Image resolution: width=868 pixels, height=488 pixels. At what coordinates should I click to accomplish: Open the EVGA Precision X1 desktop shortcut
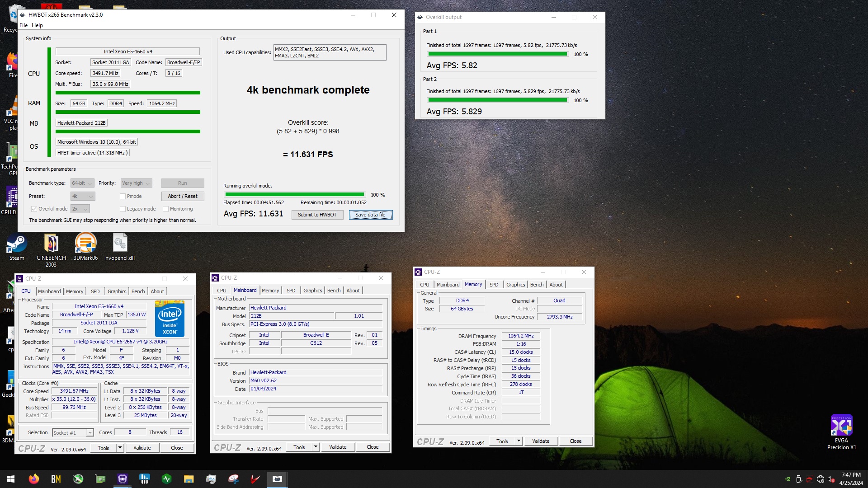pos(841,432)
